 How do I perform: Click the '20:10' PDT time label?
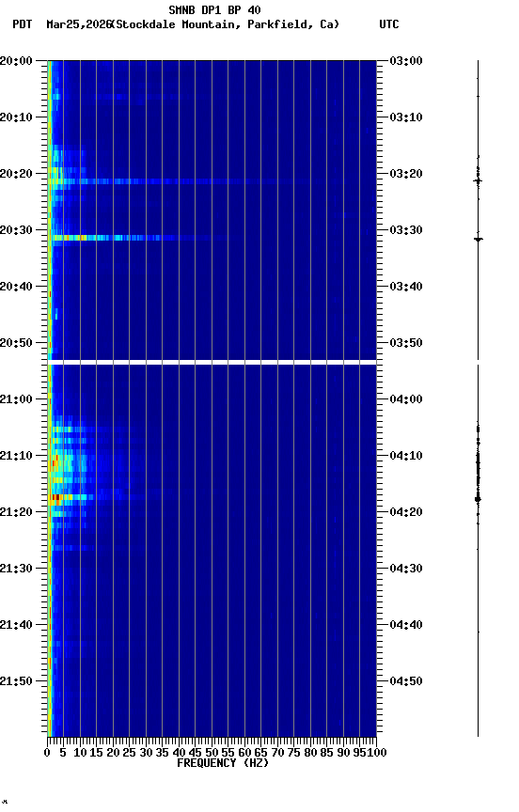(x=16, y=117)
